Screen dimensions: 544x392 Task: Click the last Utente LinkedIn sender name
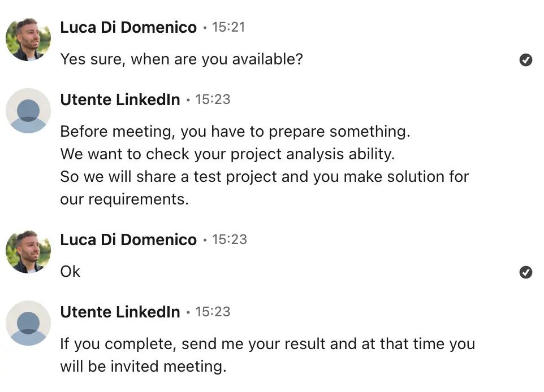click(x=120, y=312)
